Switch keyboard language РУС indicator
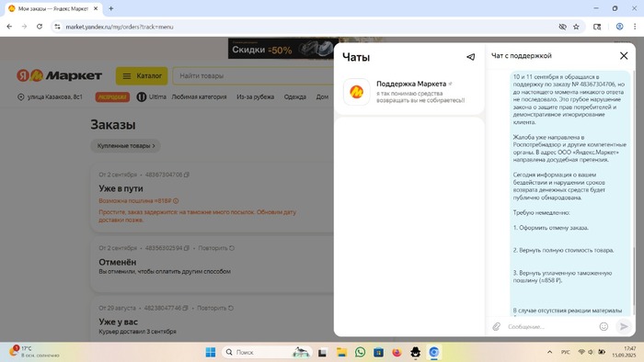 566,352
